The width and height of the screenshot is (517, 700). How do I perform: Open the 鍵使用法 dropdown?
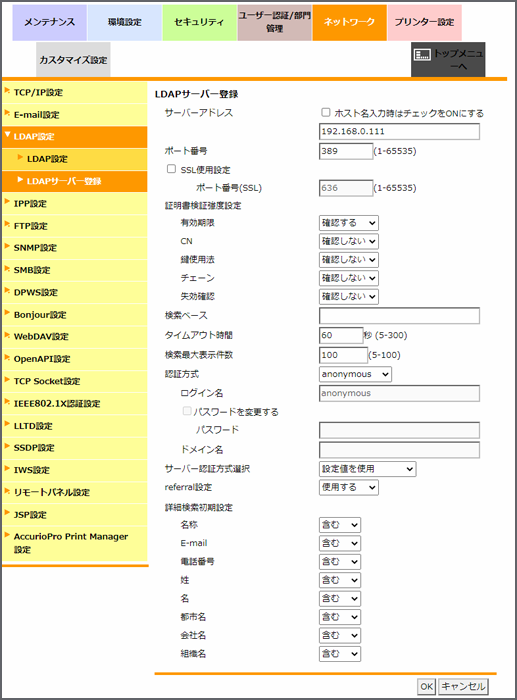click(x=349, y=260)
